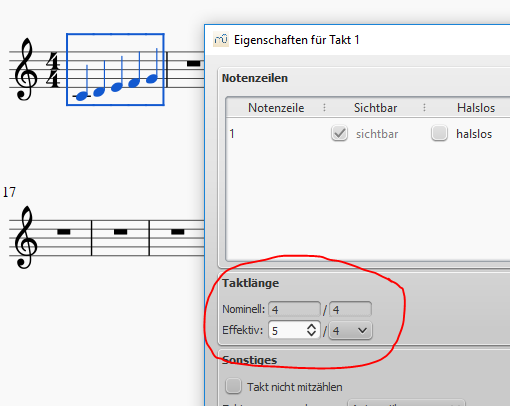Click the treble clef on the first staff
Screen dimensions: 510x406
[25, 69]
